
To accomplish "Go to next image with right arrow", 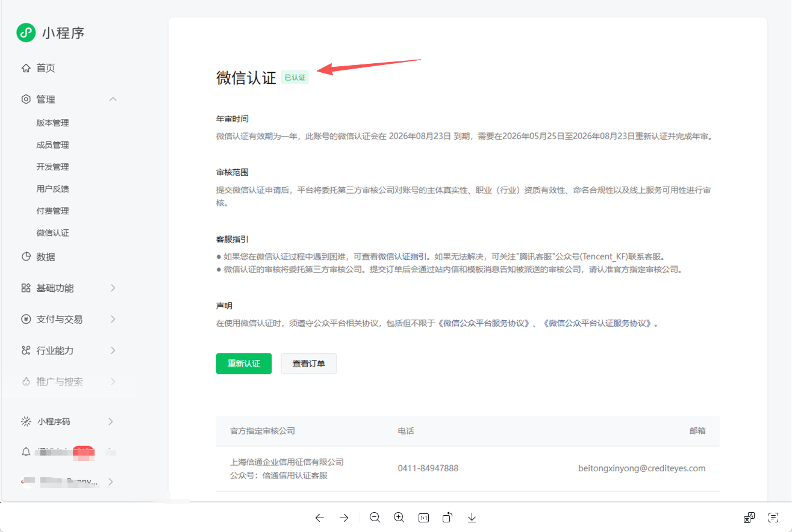I will click(344, 518).
